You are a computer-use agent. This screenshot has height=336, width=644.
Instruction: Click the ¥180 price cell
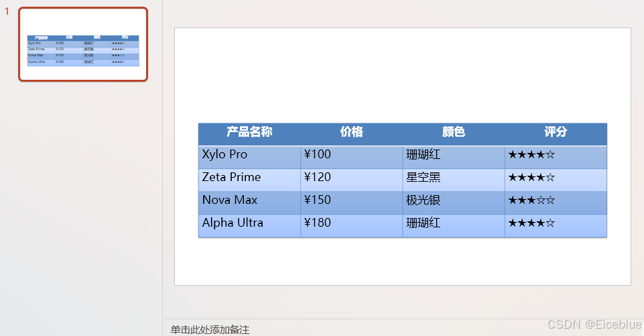352,226
